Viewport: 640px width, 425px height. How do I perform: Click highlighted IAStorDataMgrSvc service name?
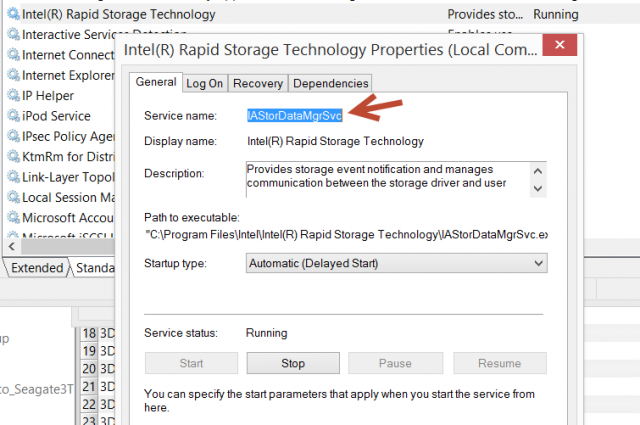click(x=294, y=116)
